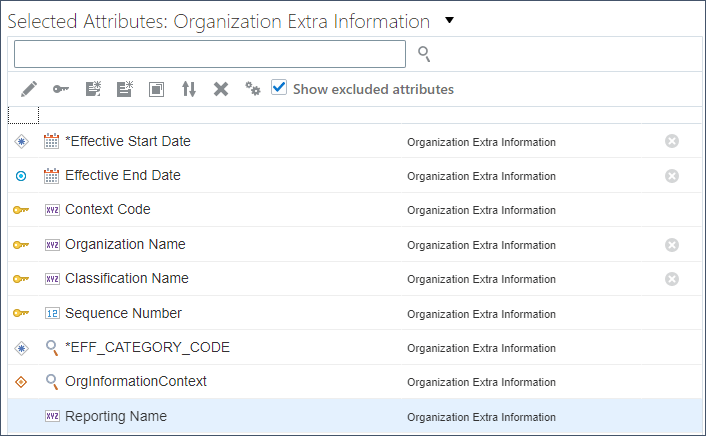Select the Context Code row

108,210
